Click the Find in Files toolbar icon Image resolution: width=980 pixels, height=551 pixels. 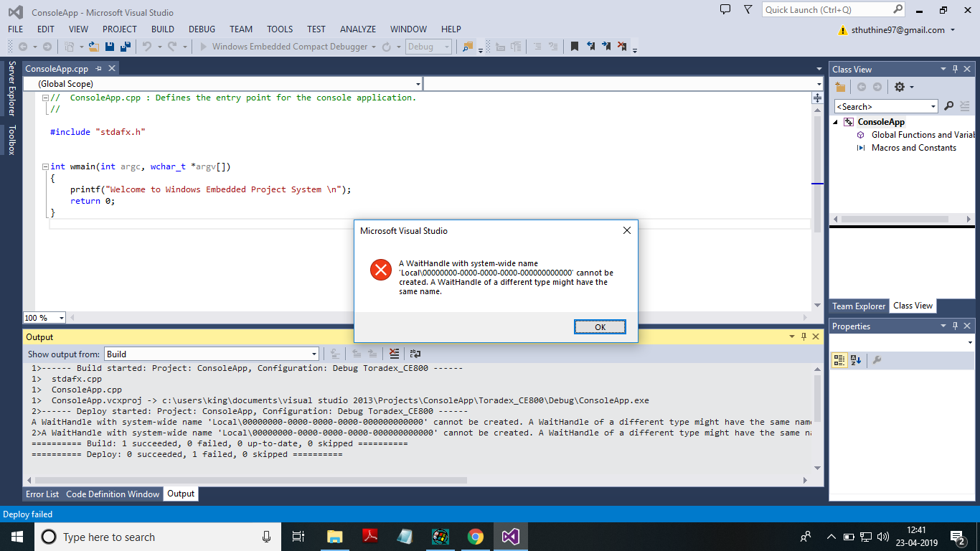click(x=468, y=47)
